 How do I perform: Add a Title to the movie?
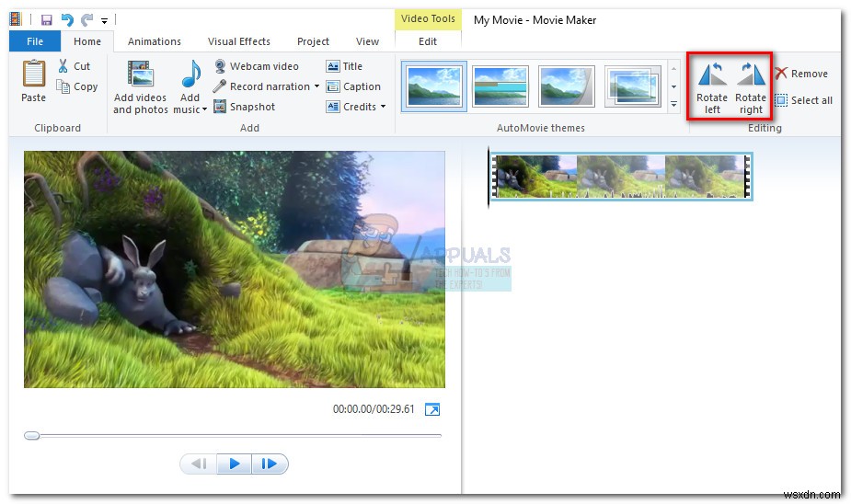pyautogui.click(x=344, y=66)
